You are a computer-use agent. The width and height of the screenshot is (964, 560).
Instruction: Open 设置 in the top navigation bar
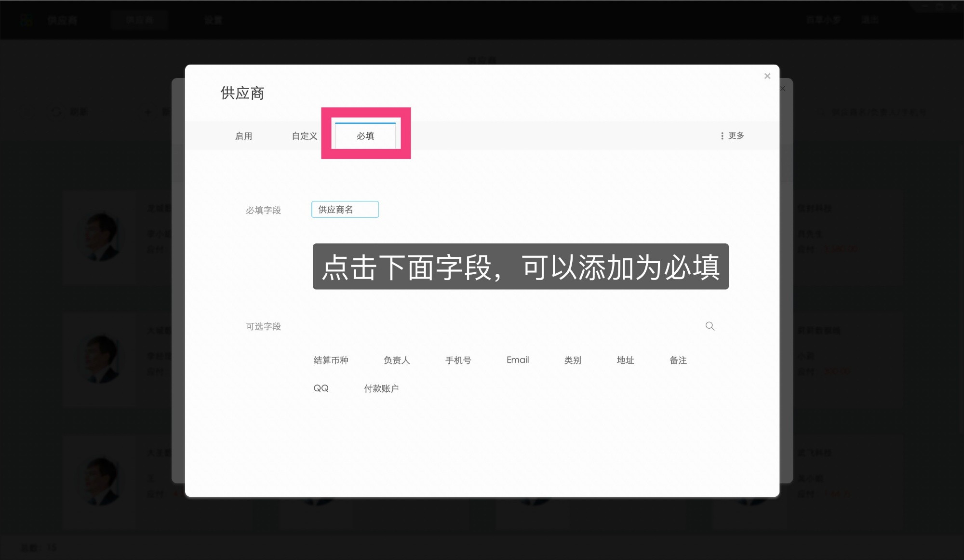coord(214,20)
